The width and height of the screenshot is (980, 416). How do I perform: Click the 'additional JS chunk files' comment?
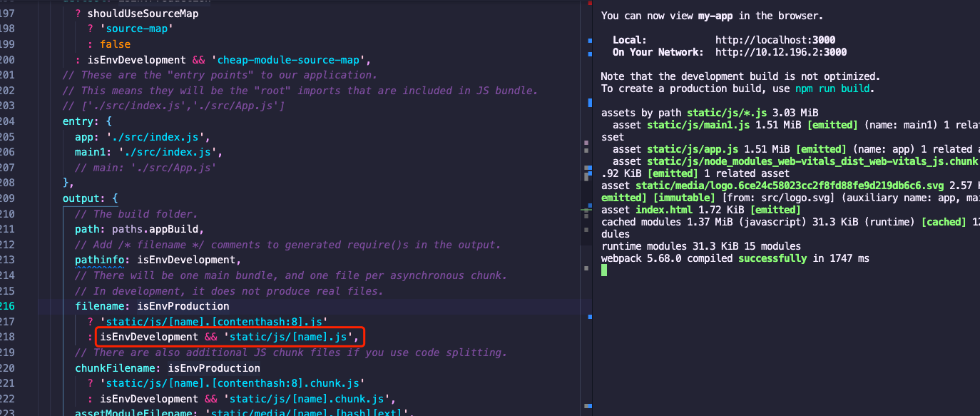click(x=291, y=352)
